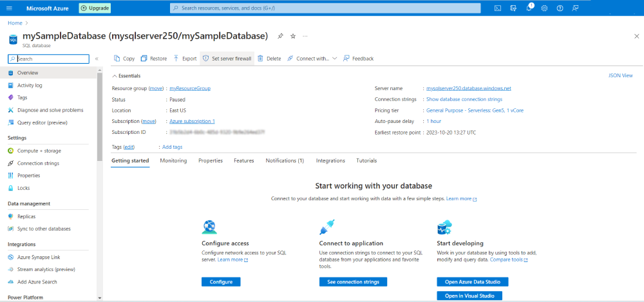Open portal settings gear icon
644x302 pixels.
coord(544,8)
